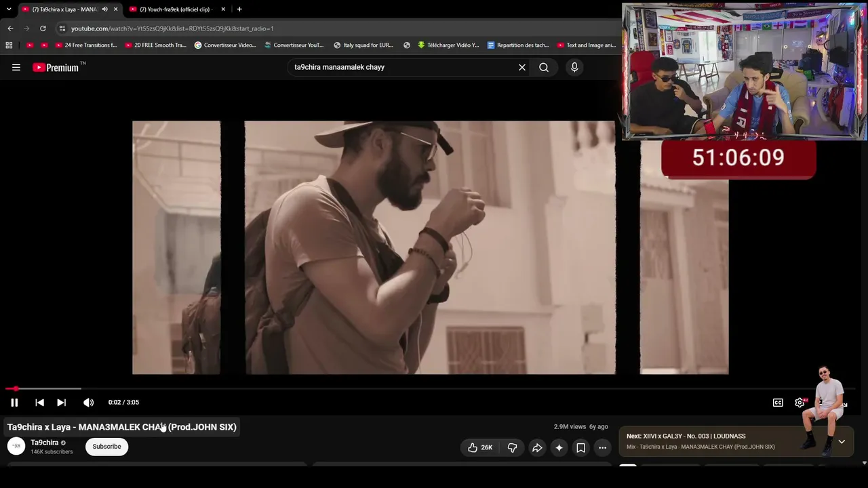The width and height of the screenshot is (868, 488).
Task: Clear the YouTube search box
Action: point(522,67)
